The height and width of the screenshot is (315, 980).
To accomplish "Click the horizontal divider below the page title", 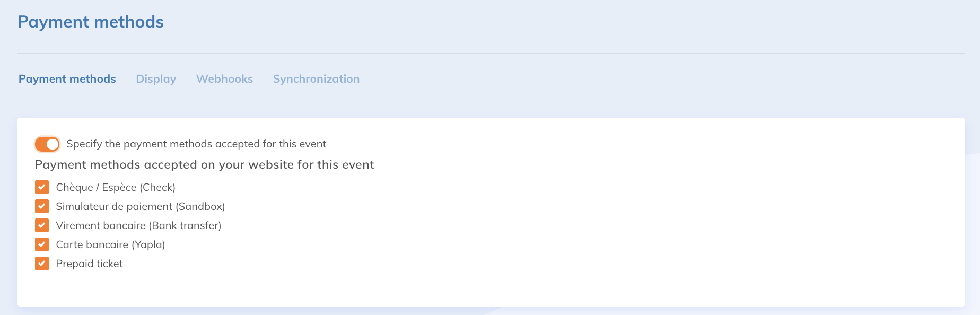I will [x=491, y=54].
